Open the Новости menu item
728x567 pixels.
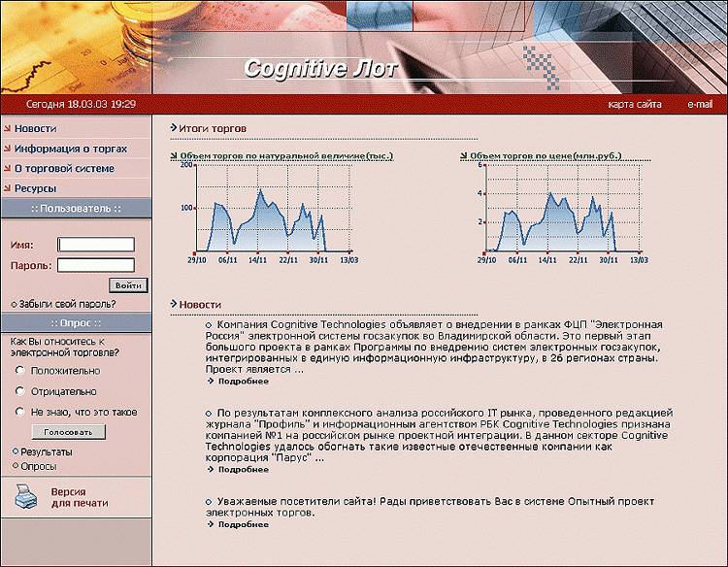pos(36,128)
